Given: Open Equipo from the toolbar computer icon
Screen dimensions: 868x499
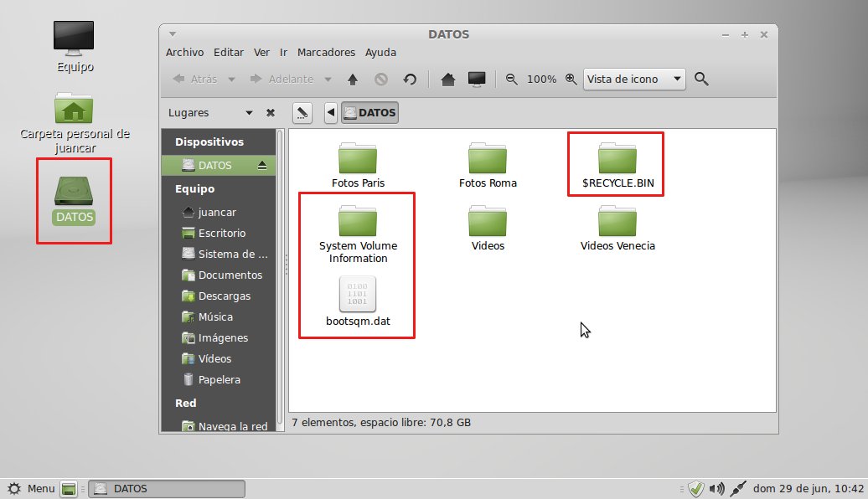Looking at the screenshot, I should (477, 78).
